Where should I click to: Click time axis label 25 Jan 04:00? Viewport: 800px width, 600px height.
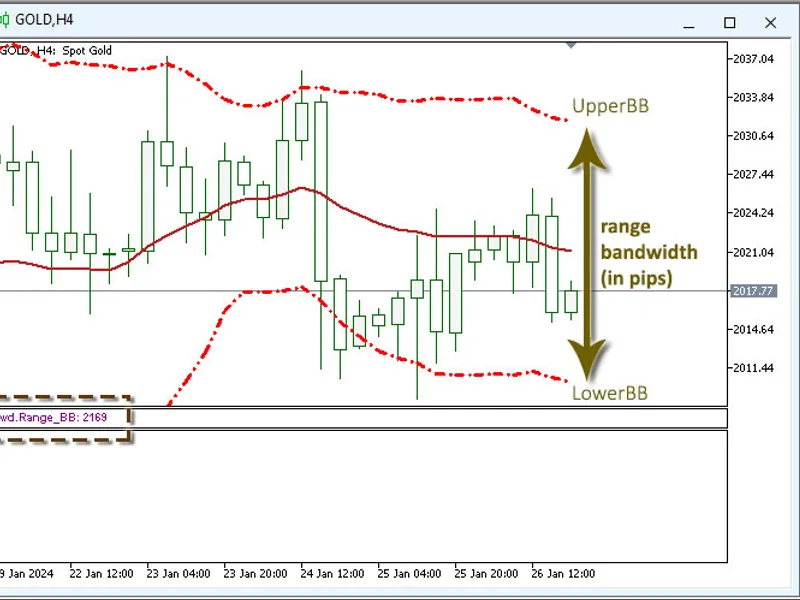(409, 573)
